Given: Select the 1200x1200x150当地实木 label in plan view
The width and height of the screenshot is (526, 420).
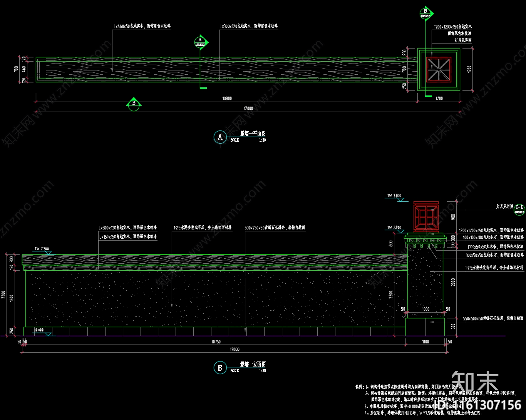Looking at the screenshot, I should pyautogui.click(x=452, y=27).
